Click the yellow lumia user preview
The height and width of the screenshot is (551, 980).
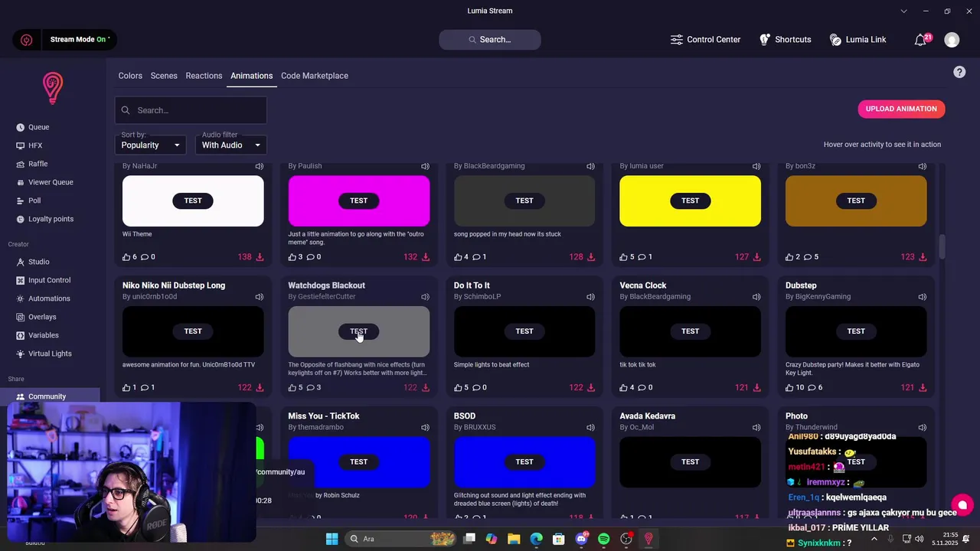tap(690, 201)
